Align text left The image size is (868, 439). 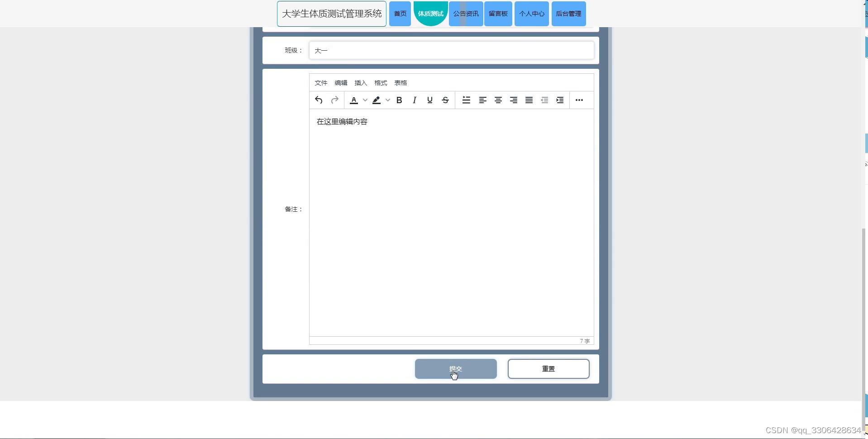483,100
